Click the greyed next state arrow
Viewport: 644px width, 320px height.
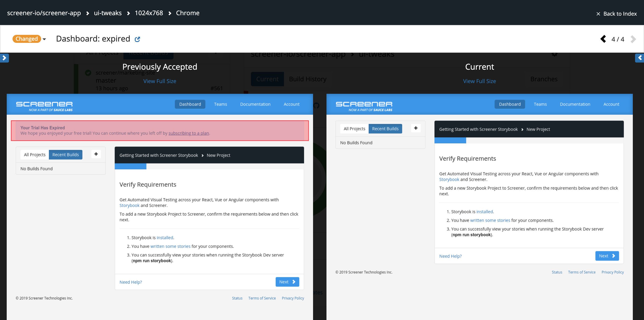point(633,39)
